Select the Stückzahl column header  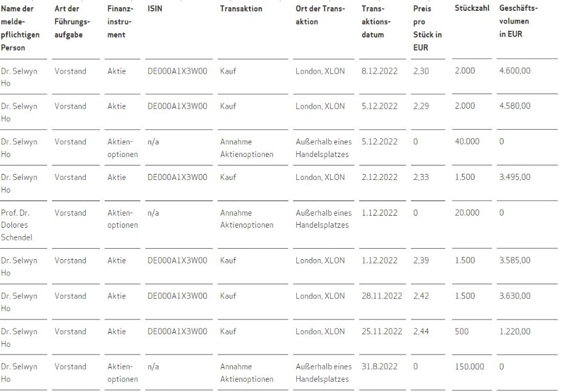(x=472, y=9)
